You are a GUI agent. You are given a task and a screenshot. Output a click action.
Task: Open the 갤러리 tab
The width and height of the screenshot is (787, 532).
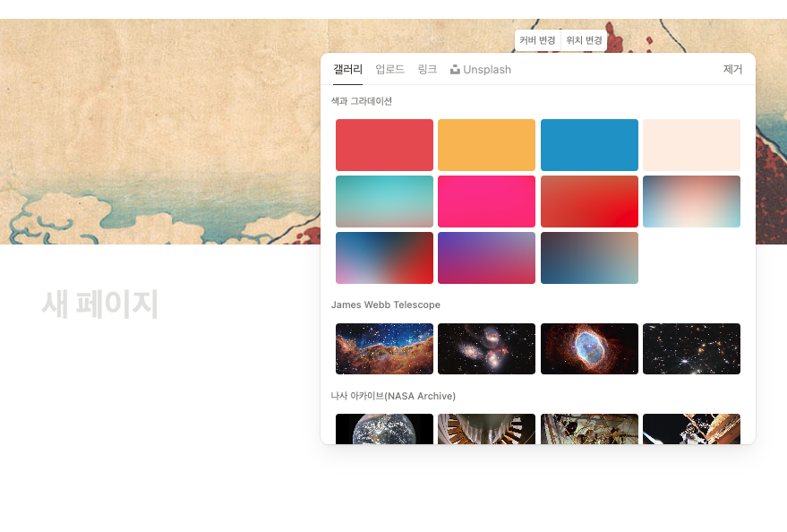coord(347,69)
